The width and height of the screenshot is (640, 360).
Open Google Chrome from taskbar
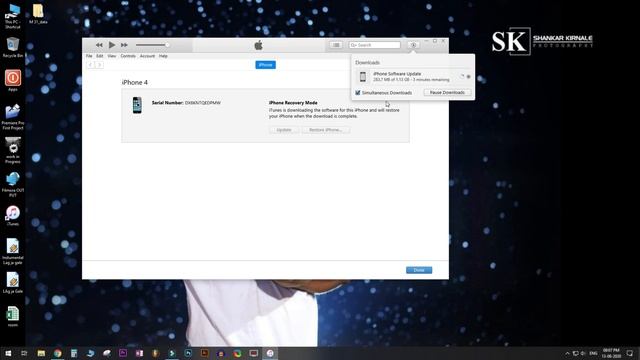(58, 353)
